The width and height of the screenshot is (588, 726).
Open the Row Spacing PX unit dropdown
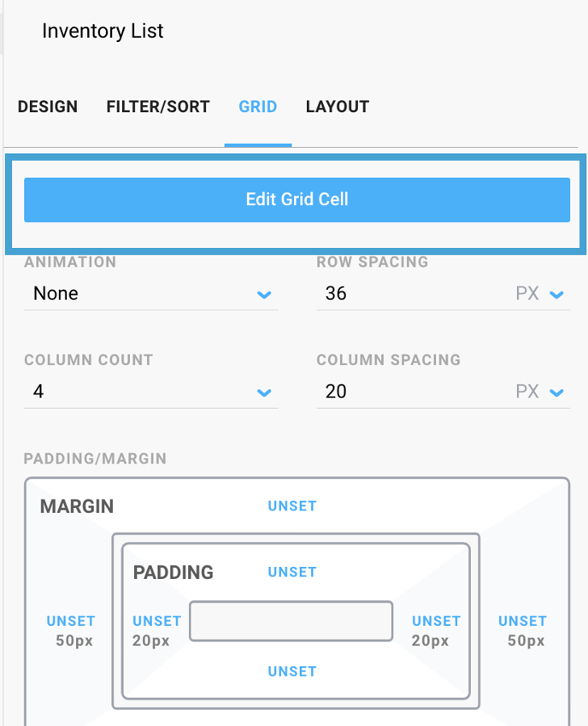557,294
